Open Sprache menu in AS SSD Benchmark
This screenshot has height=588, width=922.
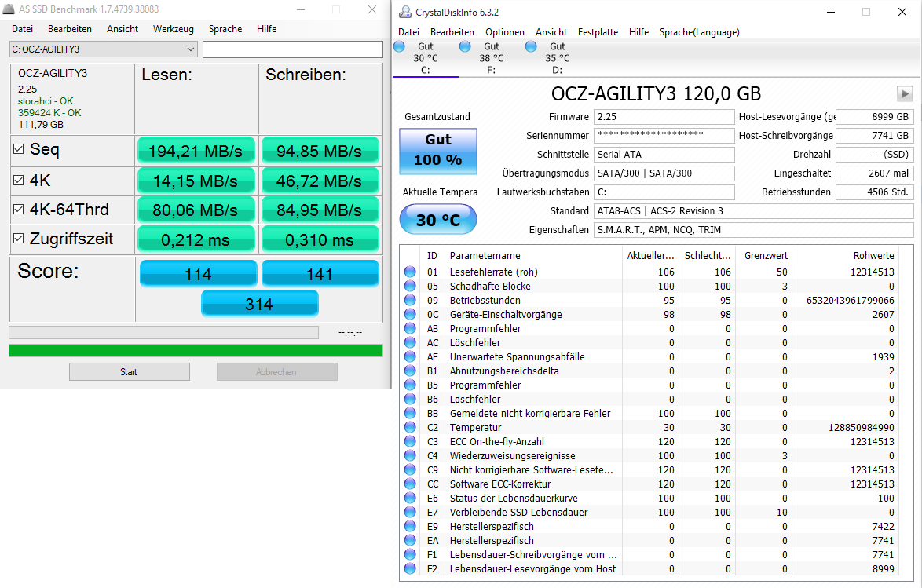tap(225, 29)
